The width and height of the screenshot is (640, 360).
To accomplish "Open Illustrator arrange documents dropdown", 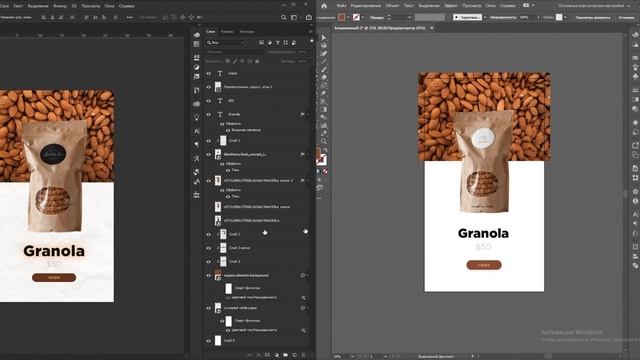I will coord(529,6).
